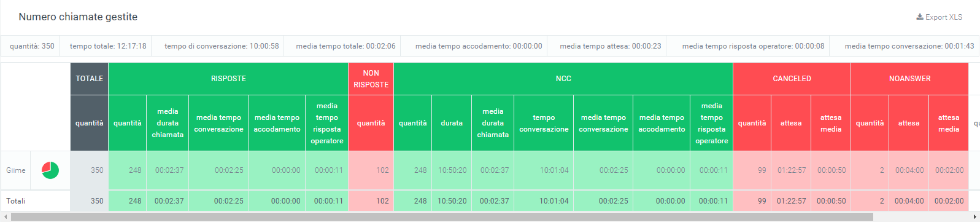
Task: Click the Totali row label
Action: [15, 201]
